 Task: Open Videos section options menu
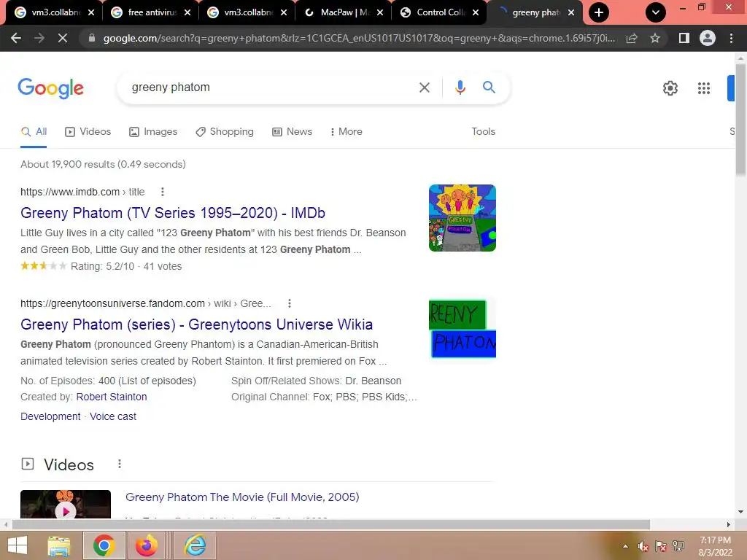pos(120,464)
